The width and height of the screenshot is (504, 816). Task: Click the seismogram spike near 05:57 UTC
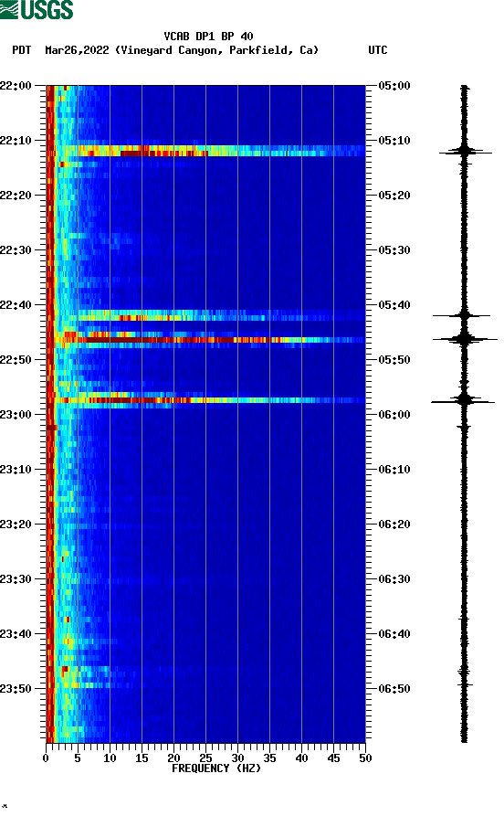(464, 401)
